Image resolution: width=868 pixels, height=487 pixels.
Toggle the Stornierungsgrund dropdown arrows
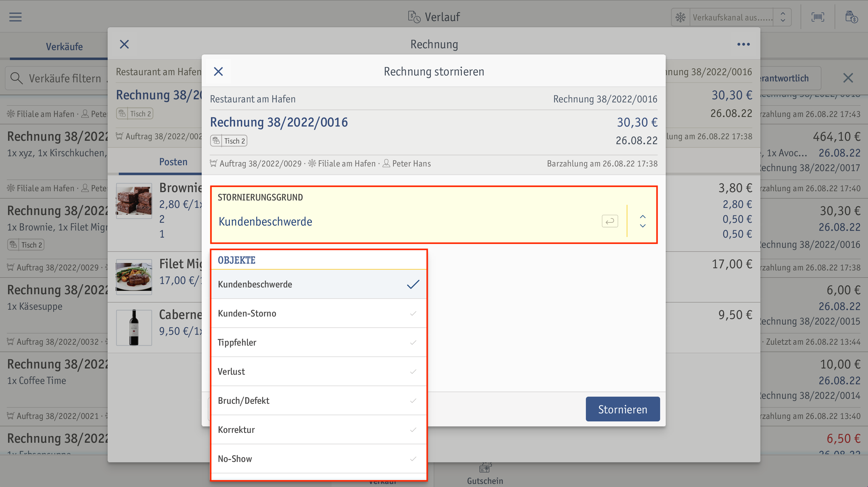pyautogui.click(x=642, y=221)
